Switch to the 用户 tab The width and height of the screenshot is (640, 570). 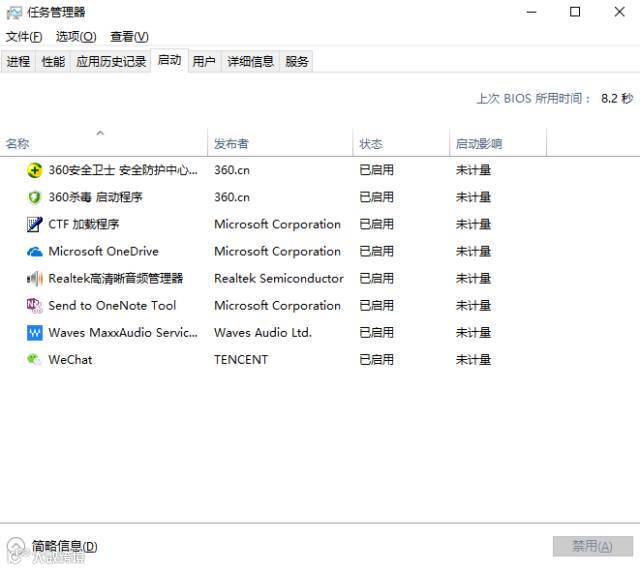[x=204, y=62]
